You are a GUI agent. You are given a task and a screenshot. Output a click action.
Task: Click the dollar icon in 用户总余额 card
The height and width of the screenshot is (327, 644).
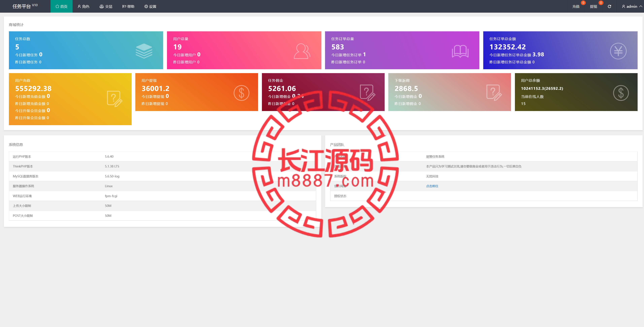(x=621, y=93)
